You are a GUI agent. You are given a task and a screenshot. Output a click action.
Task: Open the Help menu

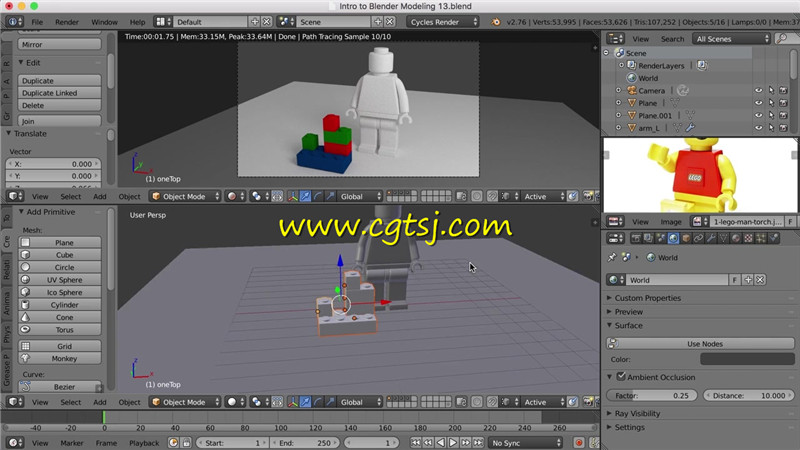137,22
